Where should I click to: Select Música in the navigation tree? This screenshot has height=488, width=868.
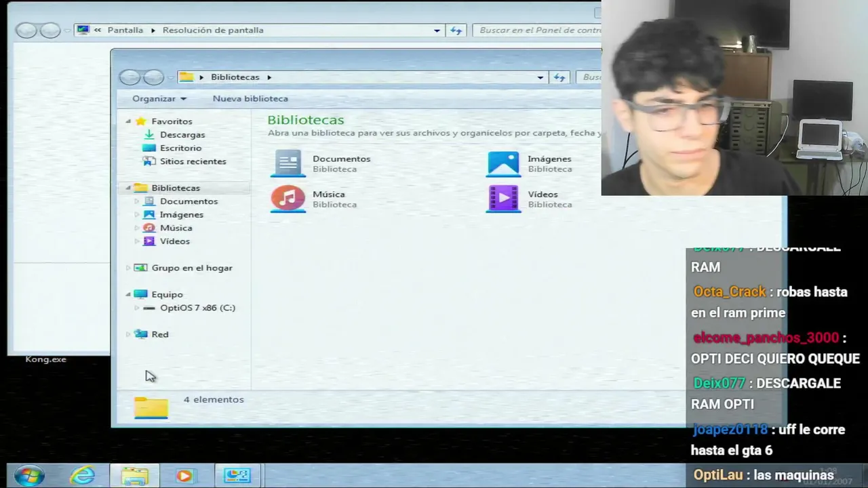pos(176,228)
